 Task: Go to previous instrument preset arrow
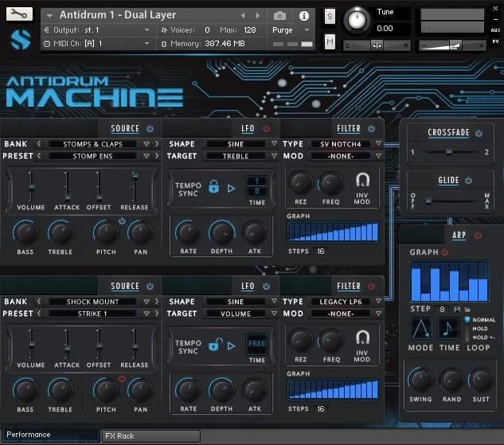[243, 15]
